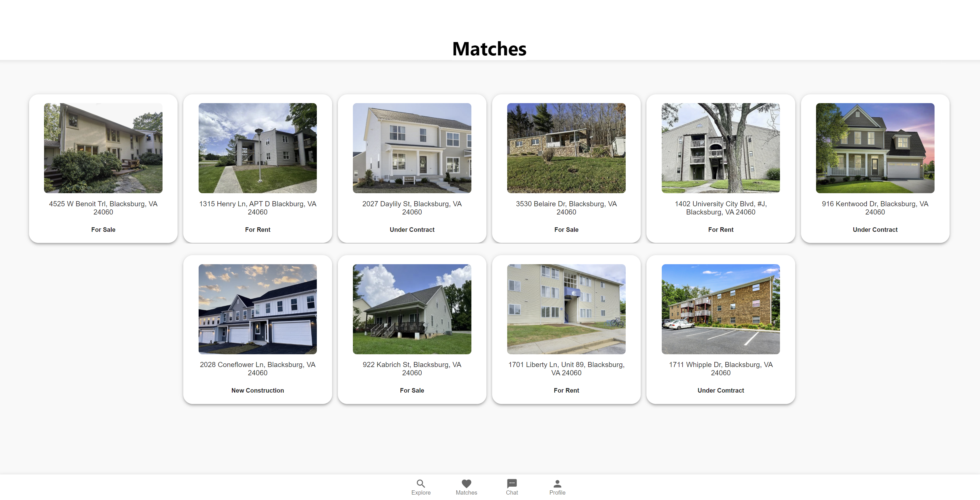Screen dimensions: 980x500
Task: Open the 4525 W Benoit Trl photo
Action: pyautogui.click(x=103, y=148)
